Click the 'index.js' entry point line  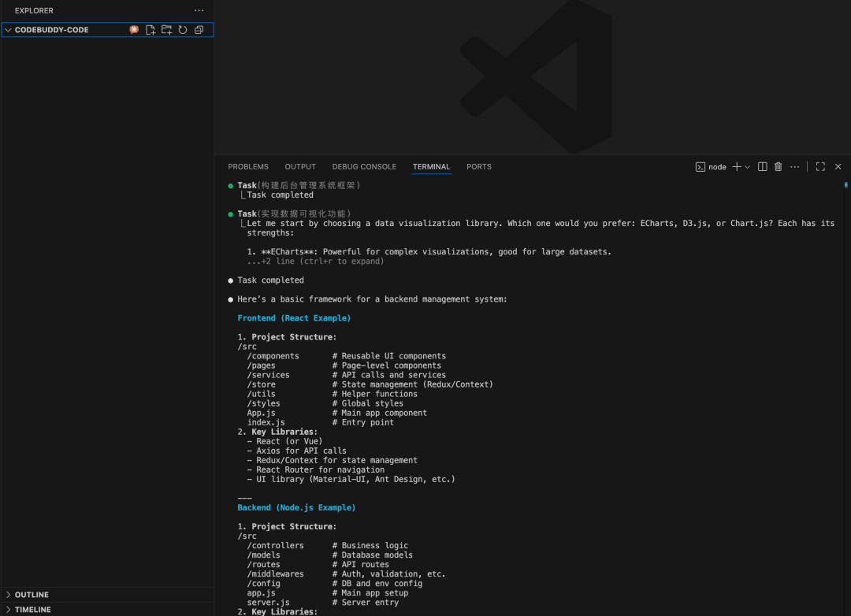click(320, 422)
